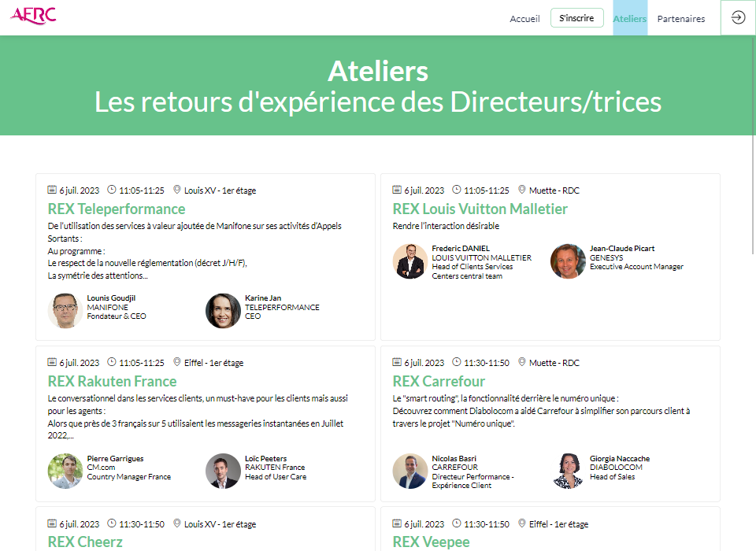
Task: Click the AFRC logo
Action: coord(33,16)
